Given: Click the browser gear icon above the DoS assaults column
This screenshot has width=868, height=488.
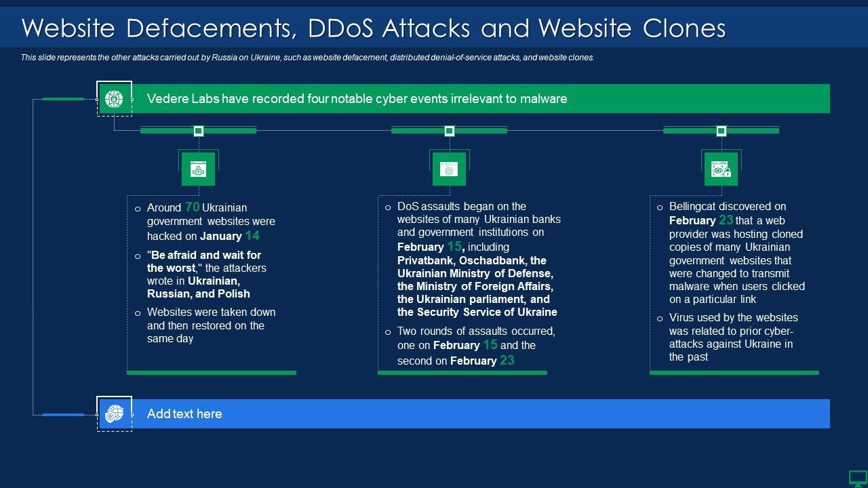Looking at the screenshot, I should tap(449, 169).
